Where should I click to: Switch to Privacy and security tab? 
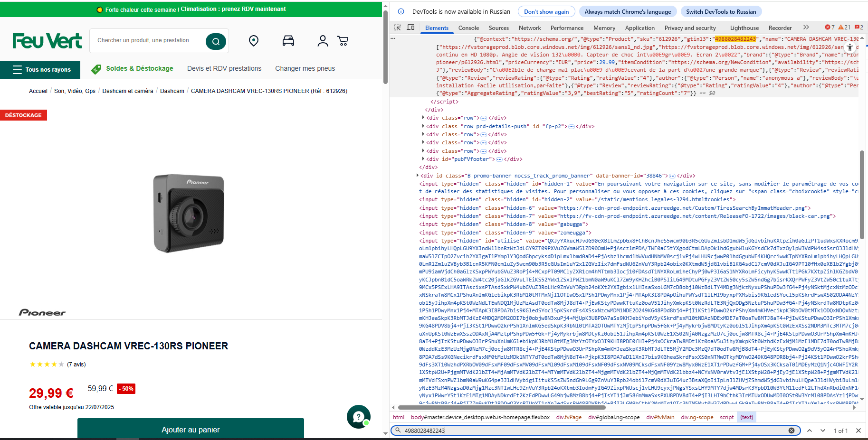(x=690, y=28)
